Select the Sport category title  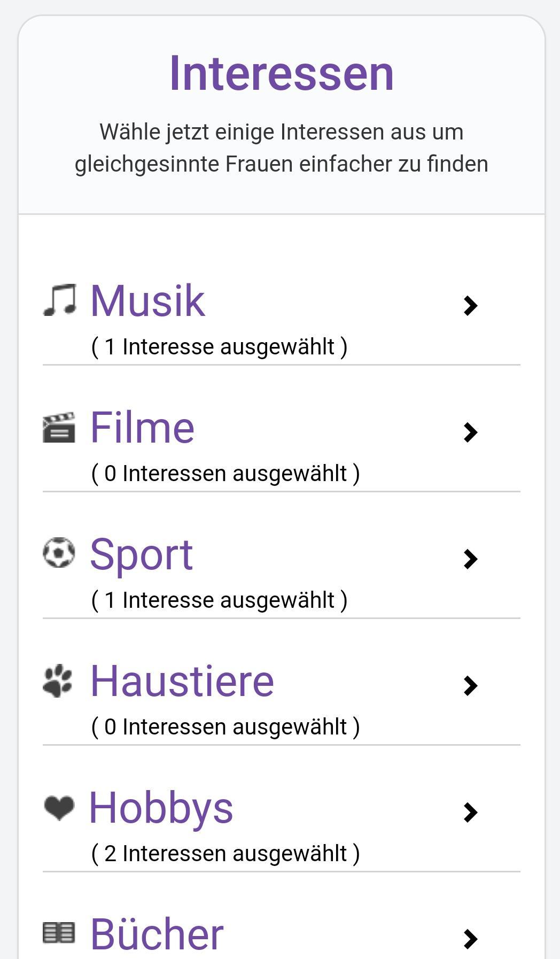pyautogui.click(x=141, y=554)
